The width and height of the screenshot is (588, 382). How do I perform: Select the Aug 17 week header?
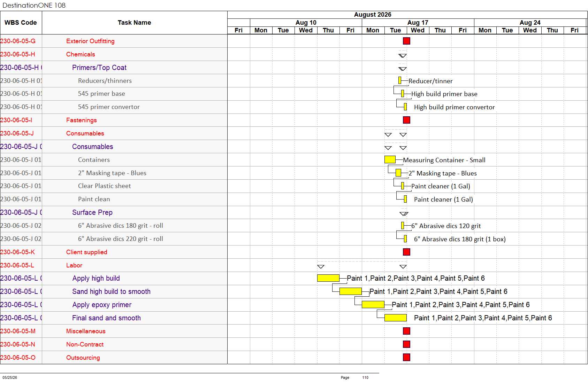(418, 23)
